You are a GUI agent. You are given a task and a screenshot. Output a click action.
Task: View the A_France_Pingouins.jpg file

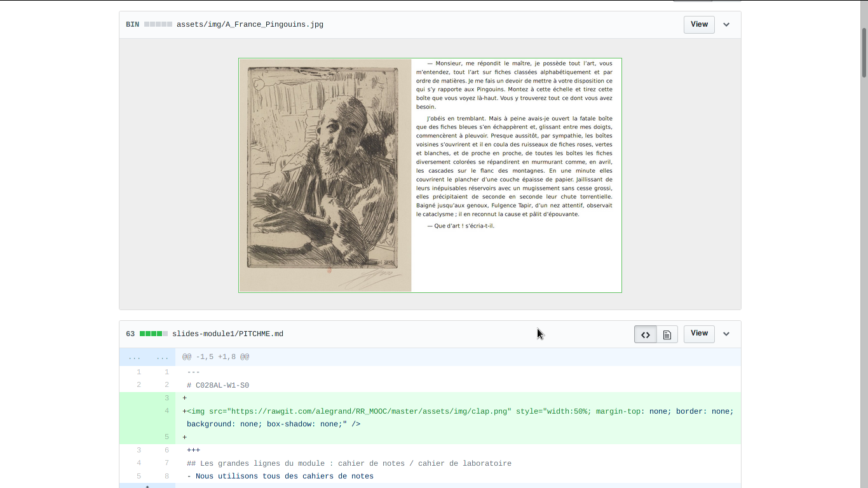(x=699, y=25)
